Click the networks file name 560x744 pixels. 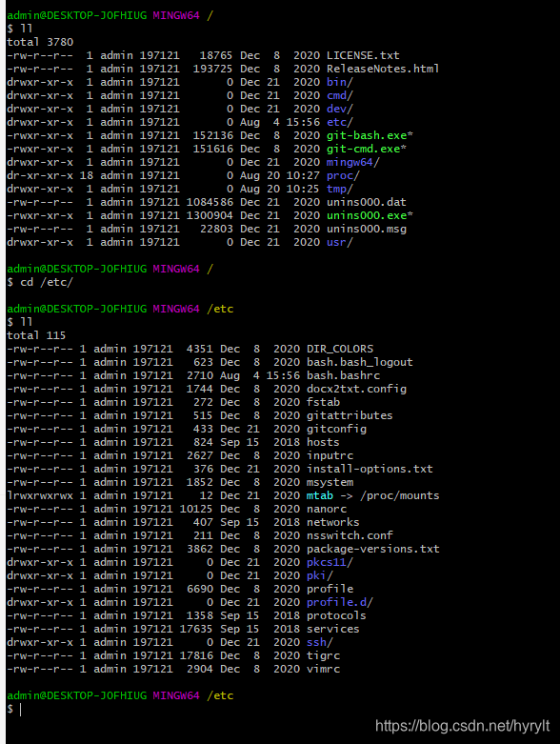[x=333, y=522]
